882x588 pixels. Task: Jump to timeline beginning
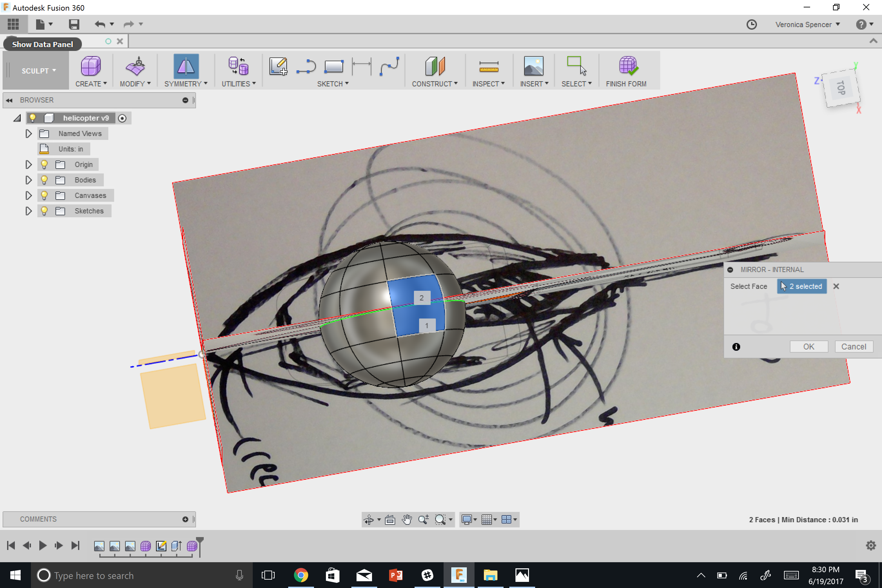coord(11,545)
